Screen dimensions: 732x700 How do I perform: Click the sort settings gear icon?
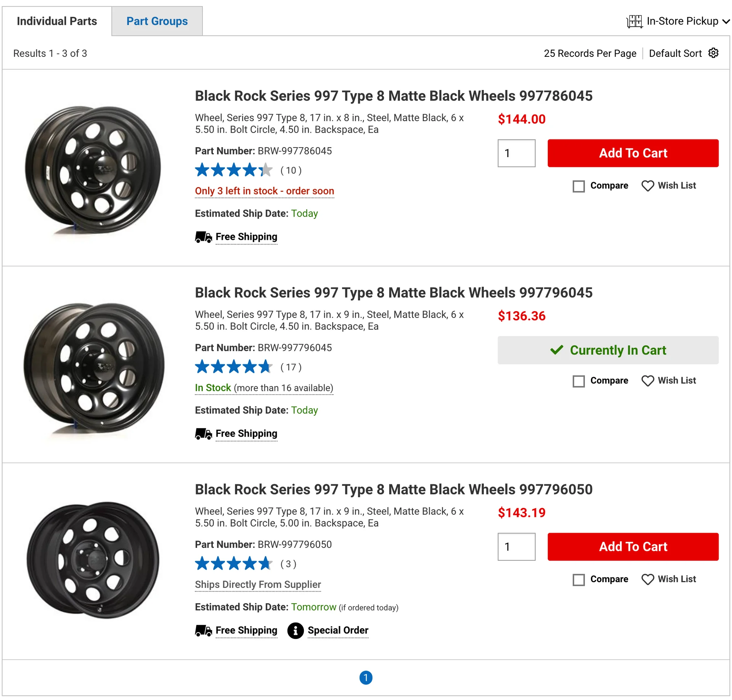pos(713,53)
